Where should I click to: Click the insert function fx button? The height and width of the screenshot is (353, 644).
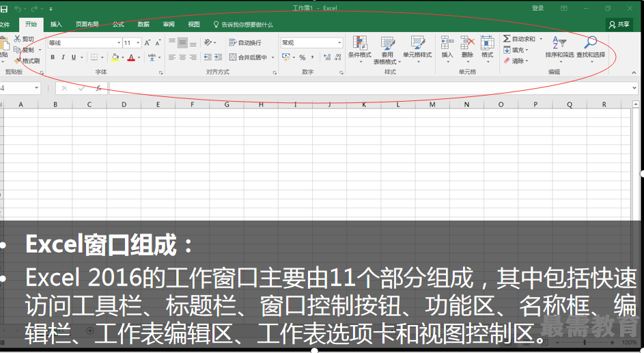click(98, 88)
